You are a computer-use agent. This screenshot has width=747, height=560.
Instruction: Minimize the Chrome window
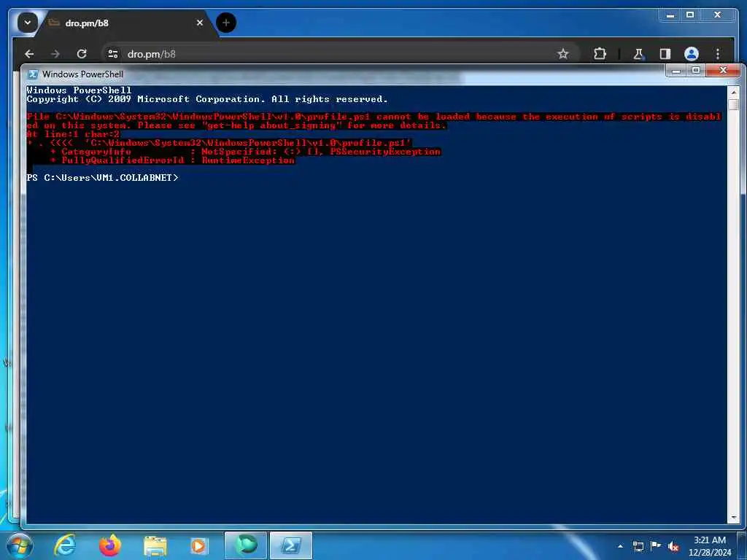(x=670, y=15)
